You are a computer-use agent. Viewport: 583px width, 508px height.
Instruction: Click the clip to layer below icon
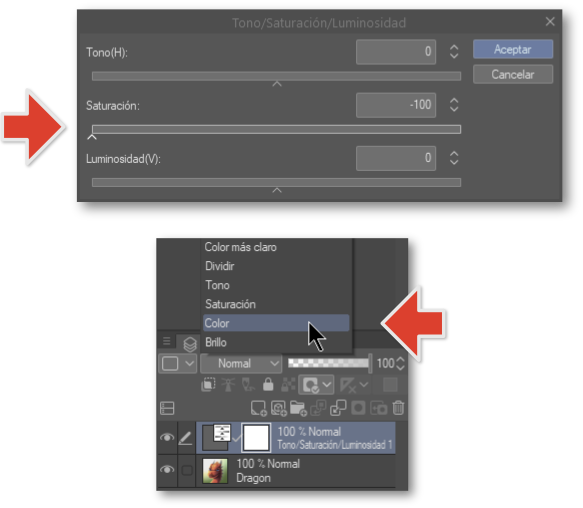pyautogui.click(x=208, y=385)
